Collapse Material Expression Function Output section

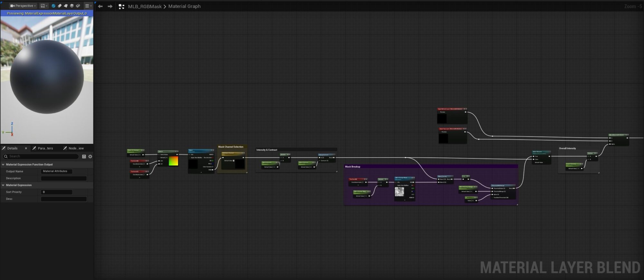coord(3,164)
